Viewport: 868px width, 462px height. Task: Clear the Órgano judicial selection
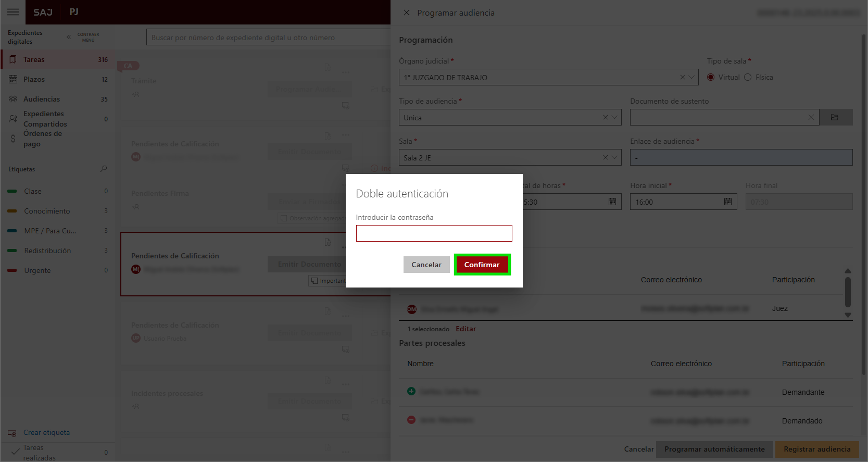pyautogui.click(x=682, y=78)
